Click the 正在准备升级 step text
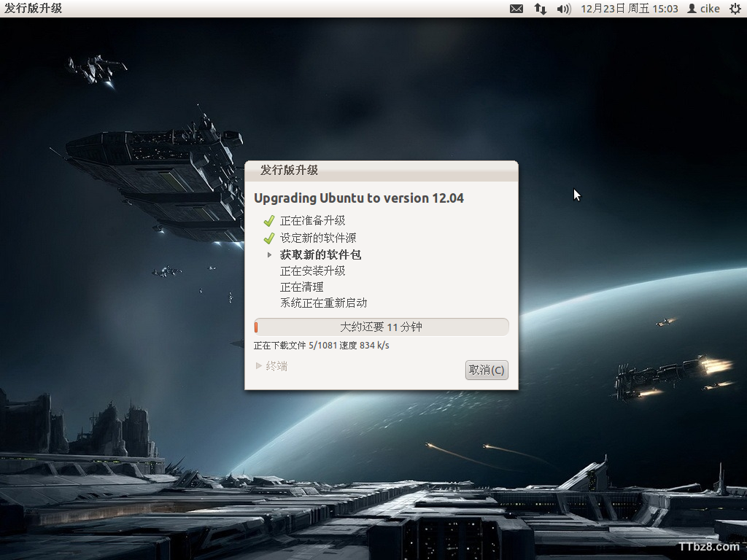This screenshot has width=747, height=560. click(x=312, y=220)
